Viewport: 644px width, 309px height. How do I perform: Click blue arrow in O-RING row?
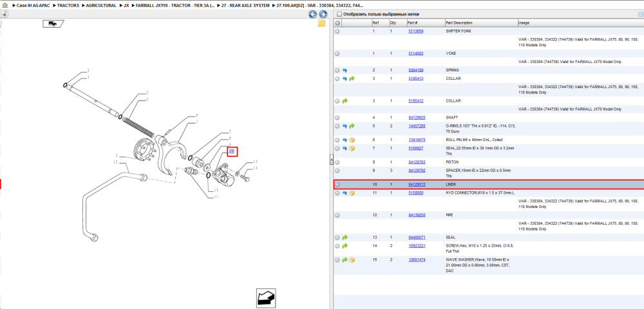[x=345, y=126]
